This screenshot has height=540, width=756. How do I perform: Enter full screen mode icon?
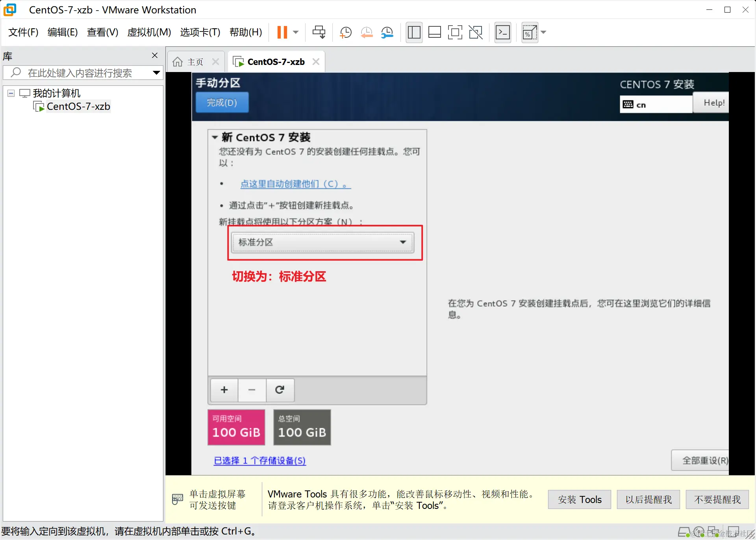pos(455,32)
